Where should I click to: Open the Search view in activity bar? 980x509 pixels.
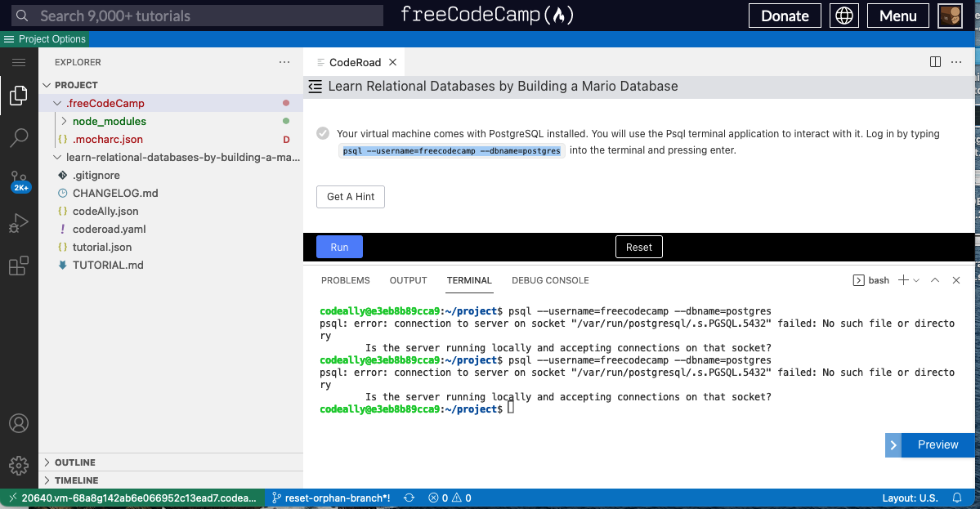tap(19, 138)
